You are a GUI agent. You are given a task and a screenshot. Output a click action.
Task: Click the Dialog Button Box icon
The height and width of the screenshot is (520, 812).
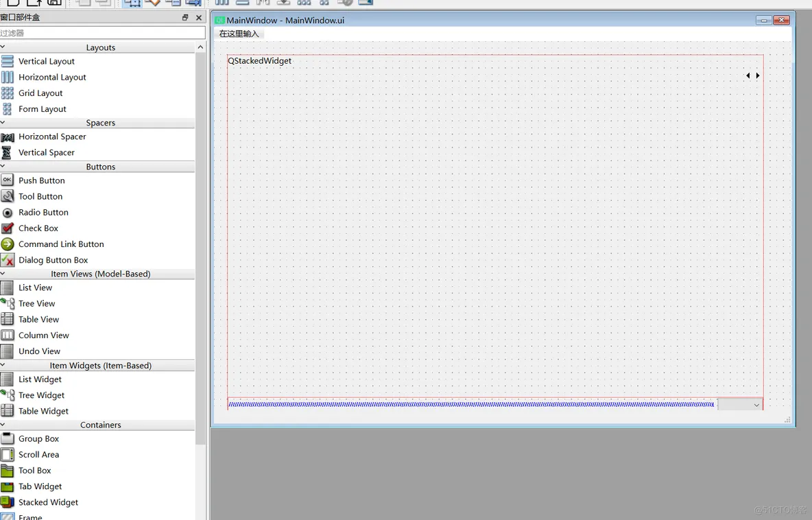[x=8, y=260]
